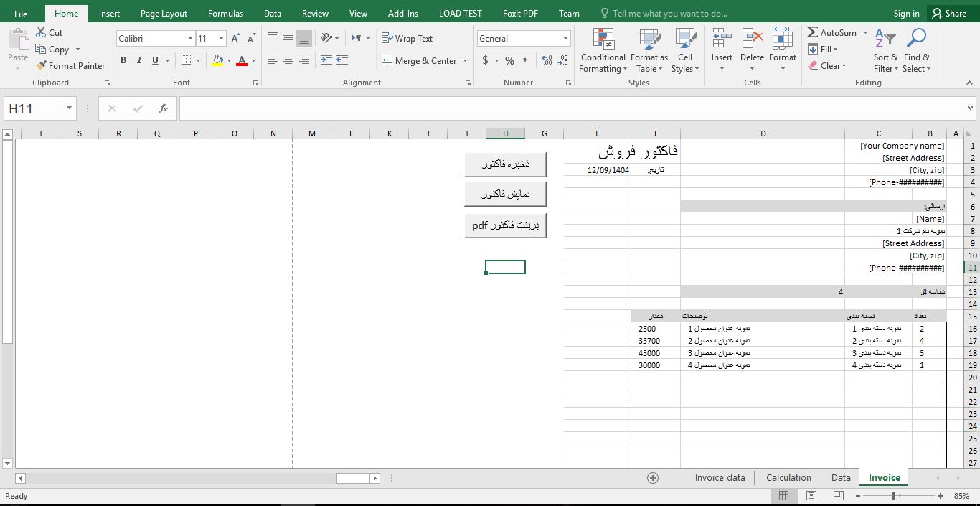Apply Accounting Number Format dollar icon
This screenshot has width=980, height=506.
click(x=486, y=60)
